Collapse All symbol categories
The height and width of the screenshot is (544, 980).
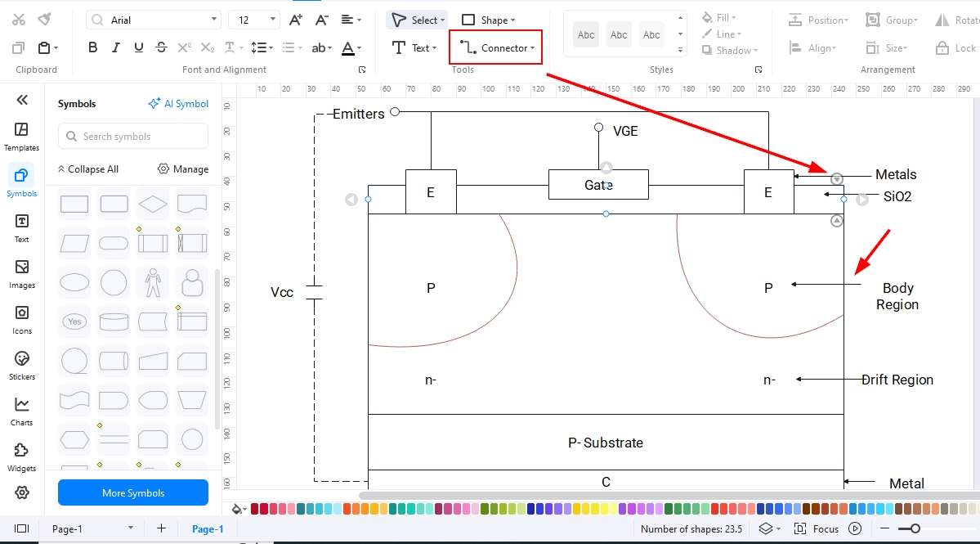(x=87, y=169)
